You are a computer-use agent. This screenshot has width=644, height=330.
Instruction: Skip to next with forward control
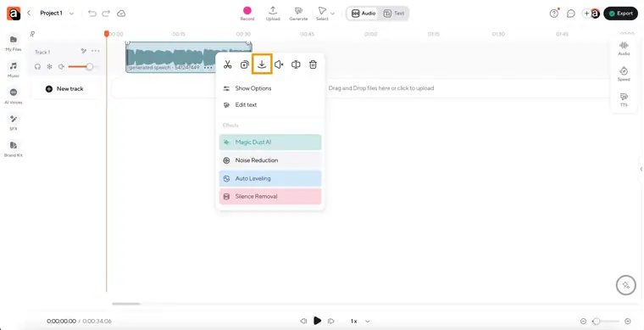click(331, 321)
